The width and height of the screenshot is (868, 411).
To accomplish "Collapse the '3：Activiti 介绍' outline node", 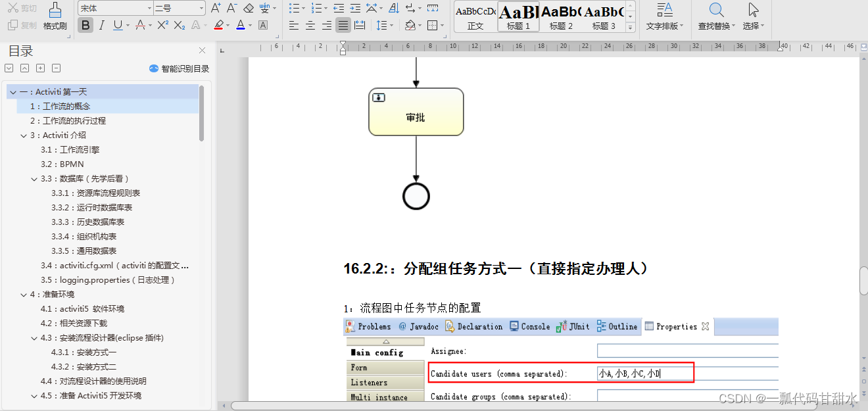I will 24,135.
